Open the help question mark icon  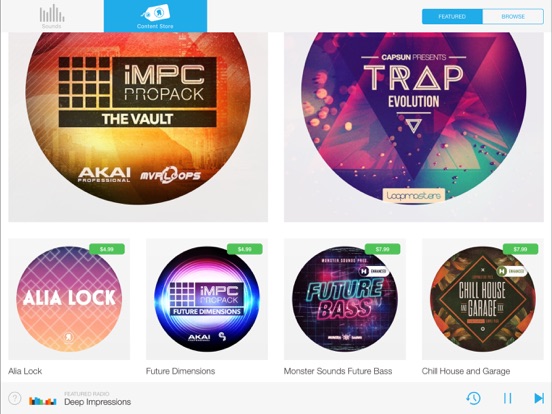click(x=15, y=399)
